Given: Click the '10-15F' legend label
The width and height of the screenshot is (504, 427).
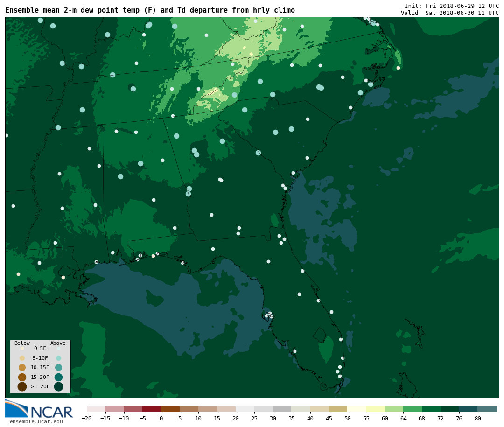Looking at the screenshot, I should [40, 368].
